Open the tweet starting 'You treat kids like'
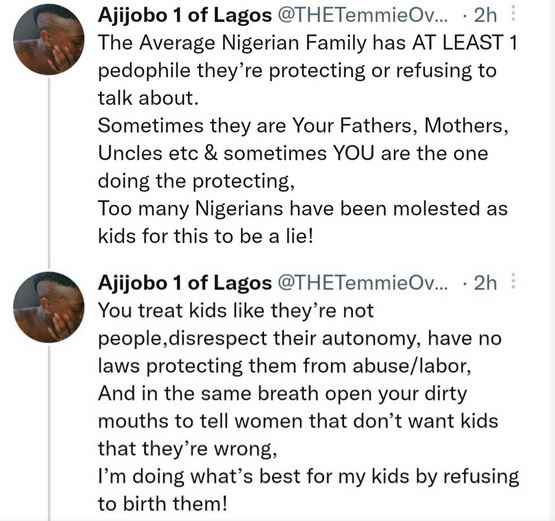The width and height of the screenshot is (555, 521). click(x=308, y=407)
